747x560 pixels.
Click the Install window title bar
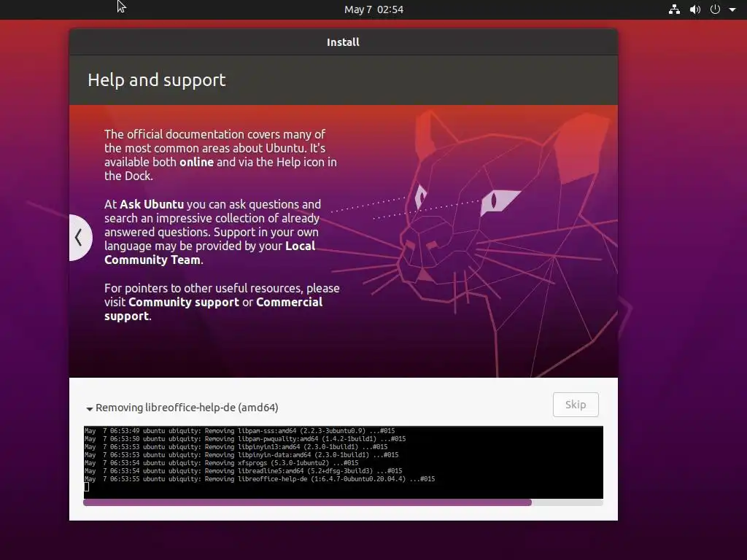pyautogui.click(x=343, y=42)
